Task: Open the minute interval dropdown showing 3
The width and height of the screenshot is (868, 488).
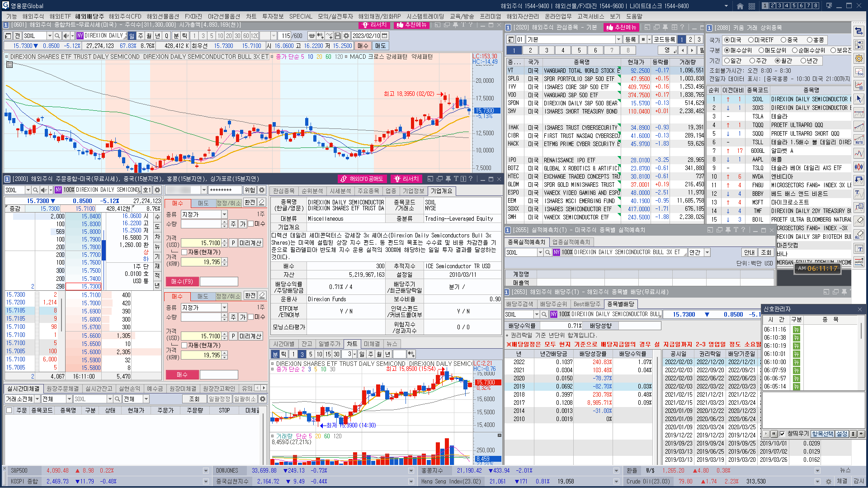Action: click(x=354, y=354)
